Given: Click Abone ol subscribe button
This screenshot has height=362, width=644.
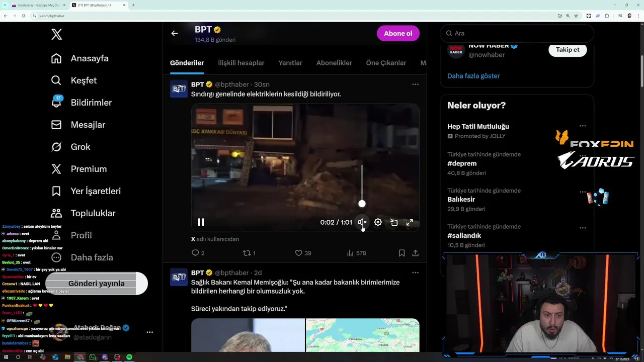Looking at the screenshot, I should click(398, 33).
